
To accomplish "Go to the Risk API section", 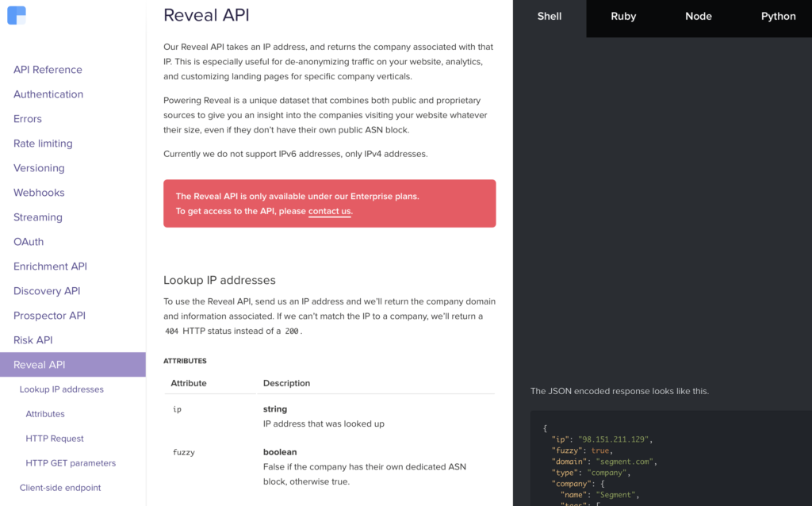I will point(33,340).
